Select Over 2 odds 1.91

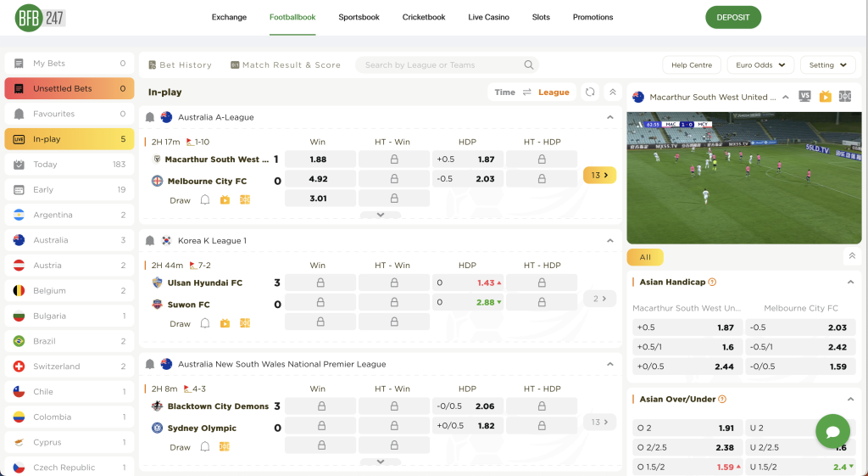(x=687, y=428)
